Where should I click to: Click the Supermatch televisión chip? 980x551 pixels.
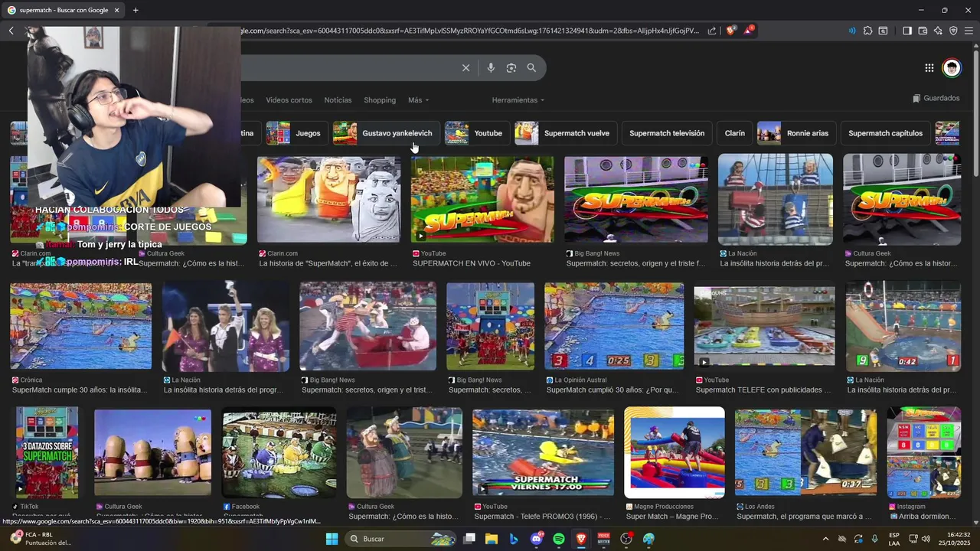(x=667, y=133)
